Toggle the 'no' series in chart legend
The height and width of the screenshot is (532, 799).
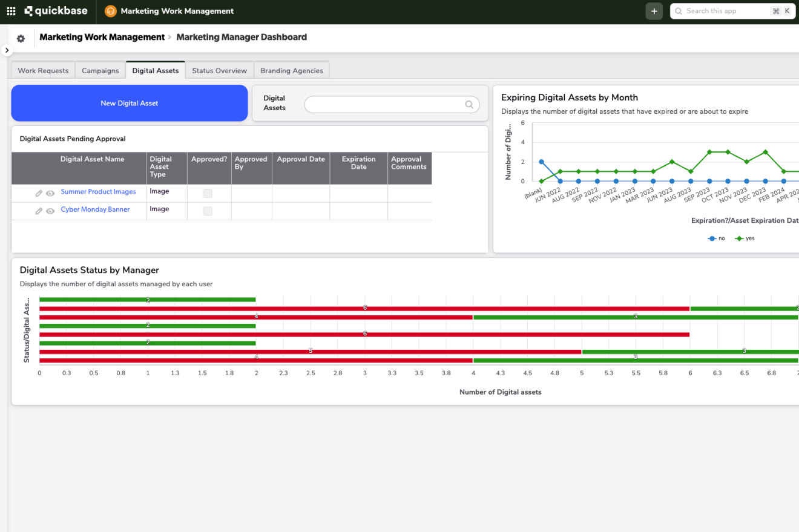pyautogui.click(x=717, y=238)
